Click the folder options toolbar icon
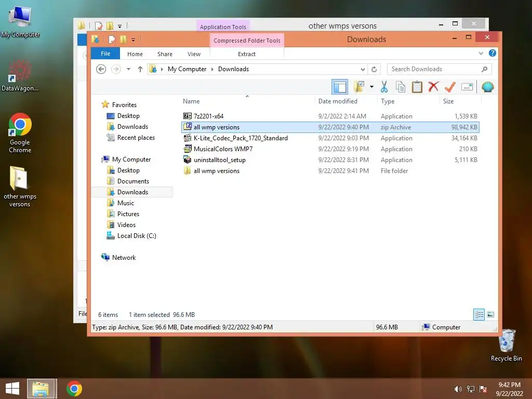 pyautogui.click(x=359, y=87)
